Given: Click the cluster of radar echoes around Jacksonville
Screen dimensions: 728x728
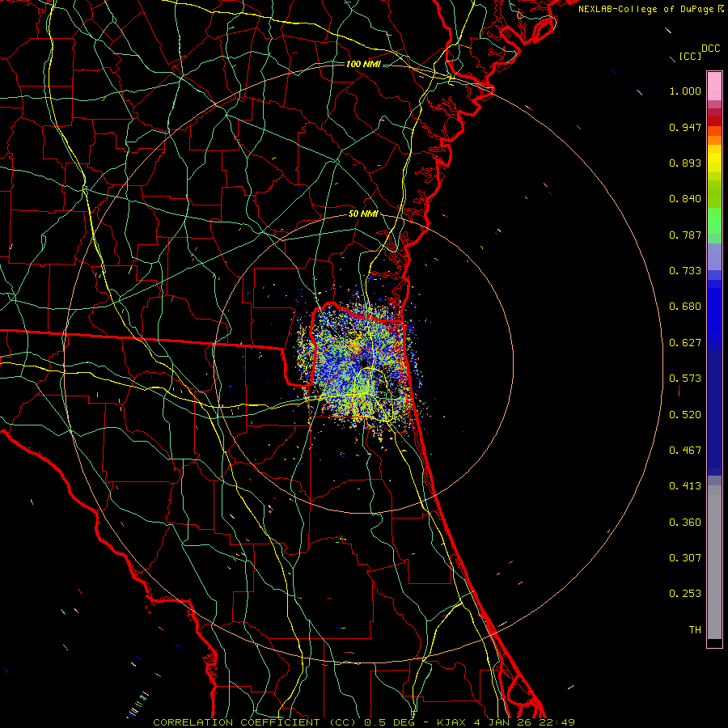Looking at the screenshot, I should pos(360,365).
